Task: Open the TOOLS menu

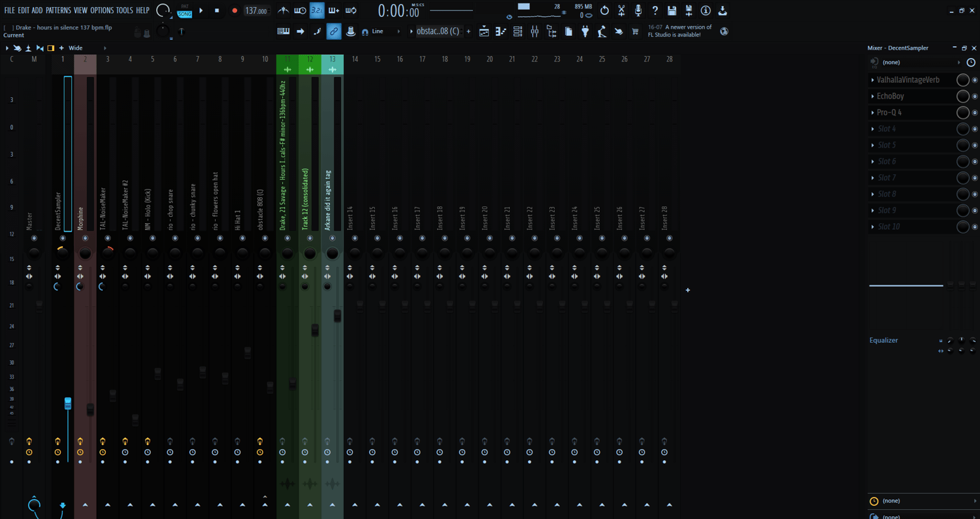Action: (x=124, y=10)
